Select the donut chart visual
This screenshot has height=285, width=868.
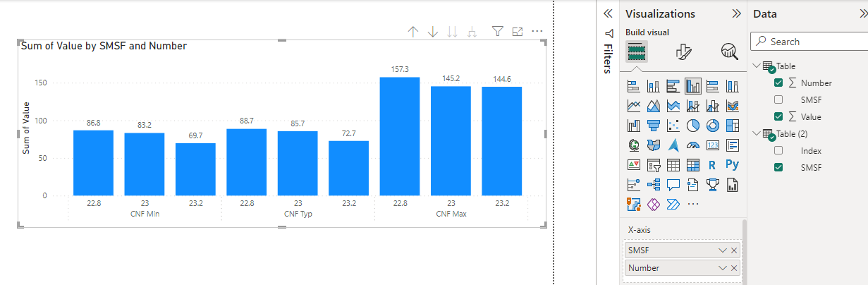pos(712,126)
